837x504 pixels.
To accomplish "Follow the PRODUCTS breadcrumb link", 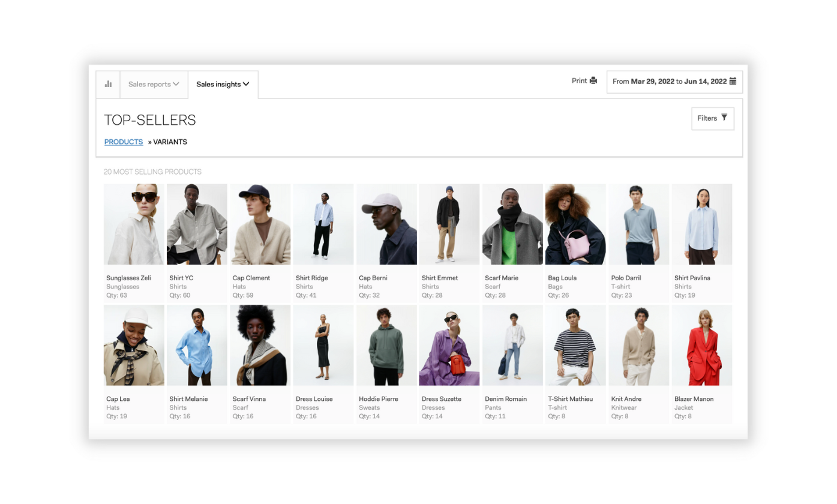I will (124, 142).
